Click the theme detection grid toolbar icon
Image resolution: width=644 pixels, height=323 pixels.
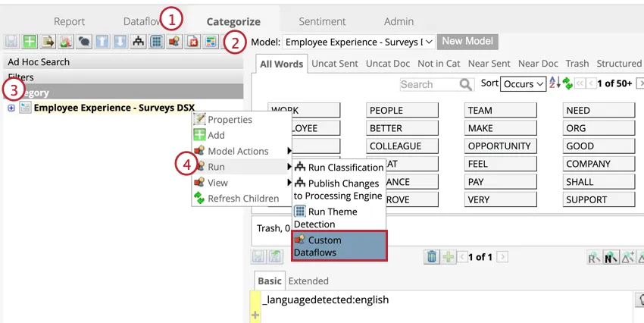pos(156,42)
